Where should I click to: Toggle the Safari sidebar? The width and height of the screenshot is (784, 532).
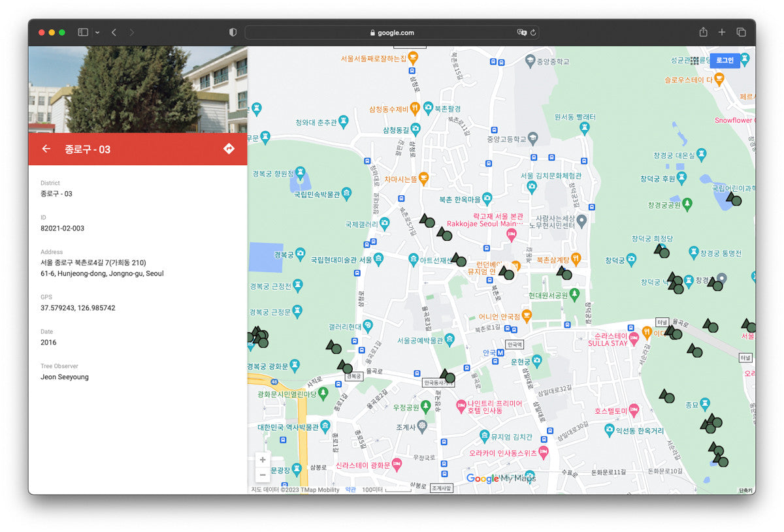coord(83,32)
